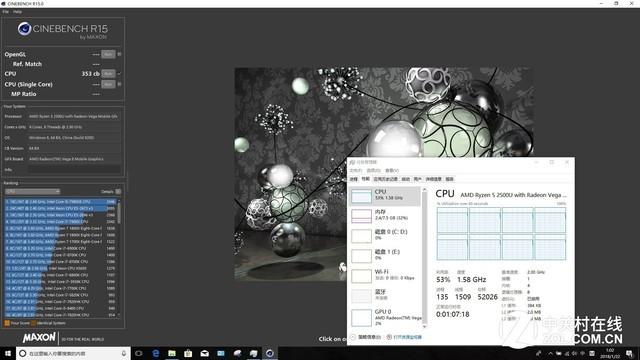Open the File menu in Cinebench

(x=5, y=12)
